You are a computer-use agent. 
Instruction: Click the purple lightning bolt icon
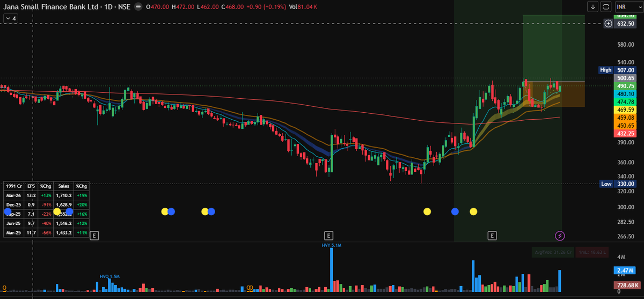coord(560,235)
